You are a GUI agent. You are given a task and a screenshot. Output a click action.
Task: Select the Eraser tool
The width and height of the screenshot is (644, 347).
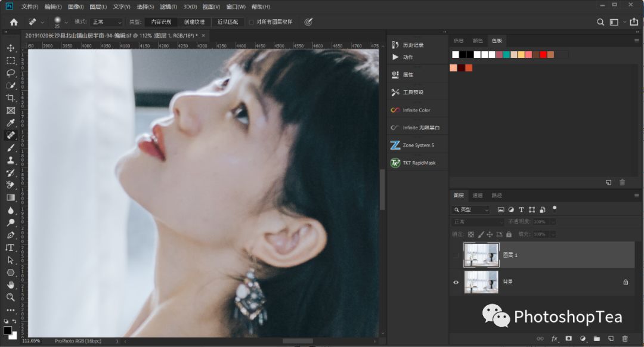pyautogui.click(x=11, y=185)
